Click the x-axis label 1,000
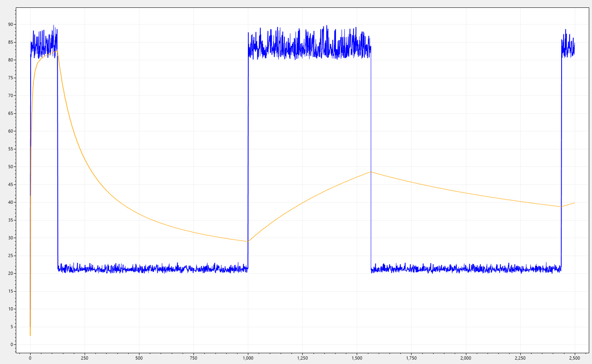592x364 pixels. [x=248, y=358]
